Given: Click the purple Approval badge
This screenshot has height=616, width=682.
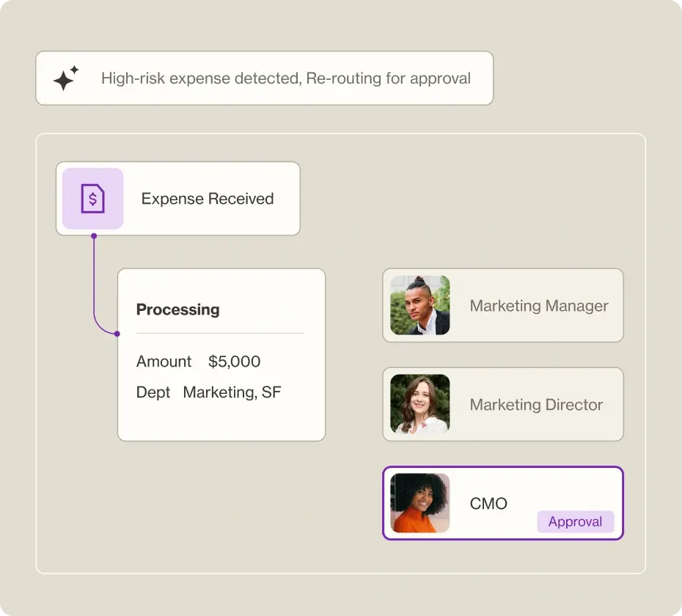Looking at the screenshot, I should click(x=575, y=522).
